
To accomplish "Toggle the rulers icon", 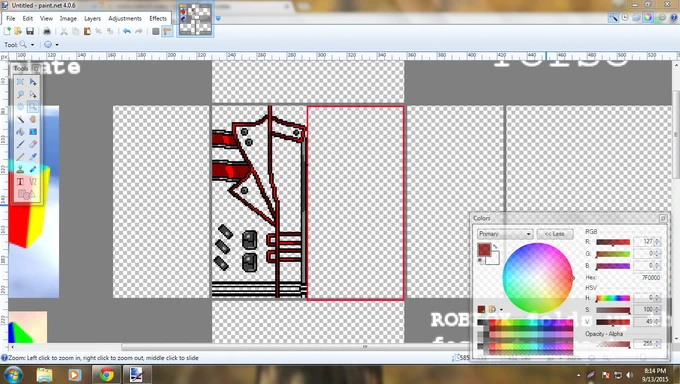I will click(167, 31).
